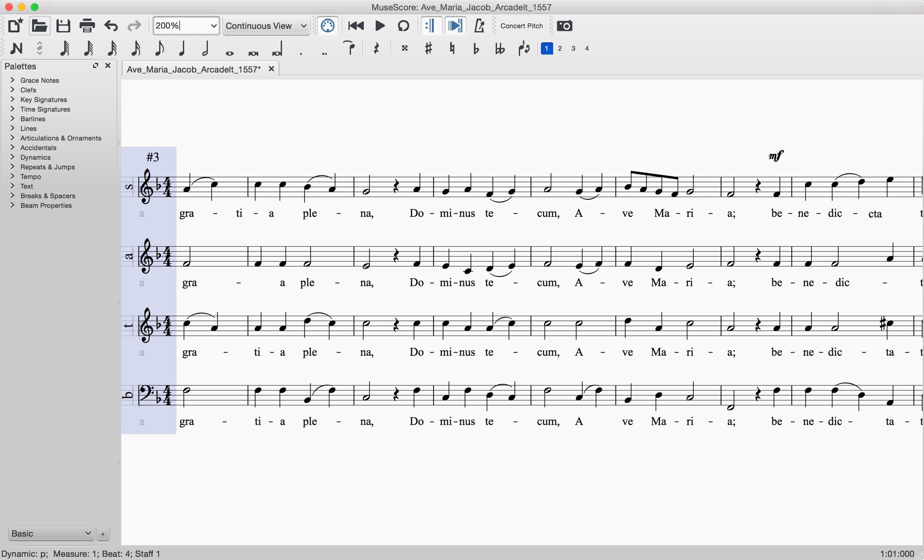Apply a flat accidental
Viewport: 924px width, 560px height.
[x=476, y=48]
